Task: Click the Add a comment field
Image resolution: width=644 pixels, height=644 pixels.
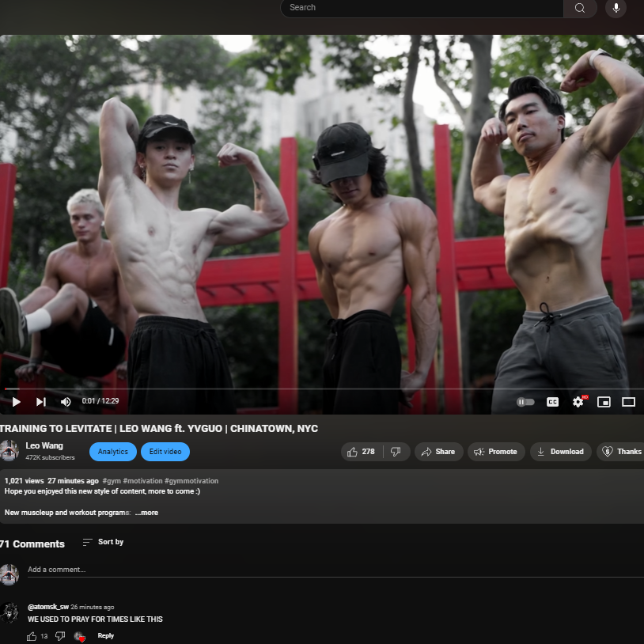Action: 335,570
